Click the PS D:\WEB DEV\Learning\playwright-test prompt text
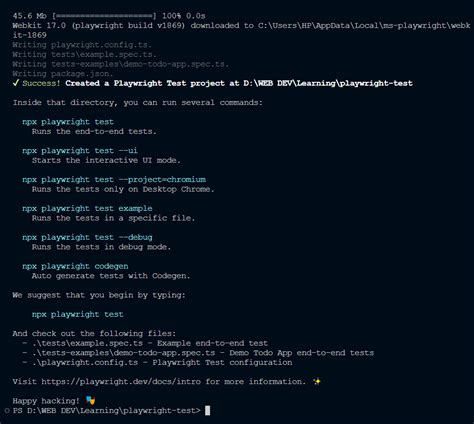Image resolution: width=474 pixels, height=424 pixels. 107,411
